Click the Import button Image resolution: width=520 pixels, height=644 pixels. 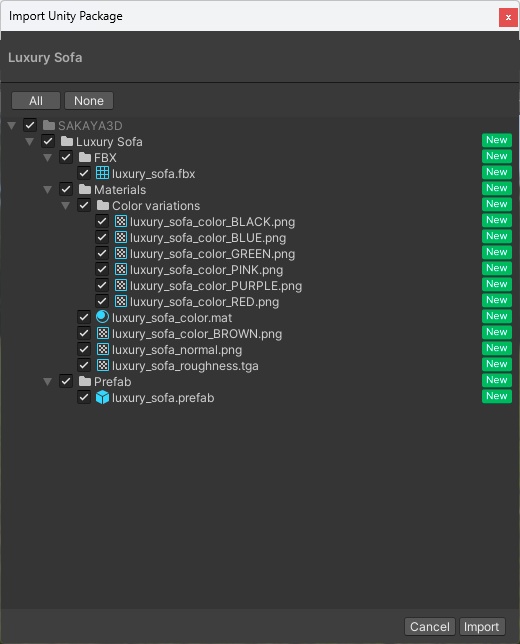[482, 627]
